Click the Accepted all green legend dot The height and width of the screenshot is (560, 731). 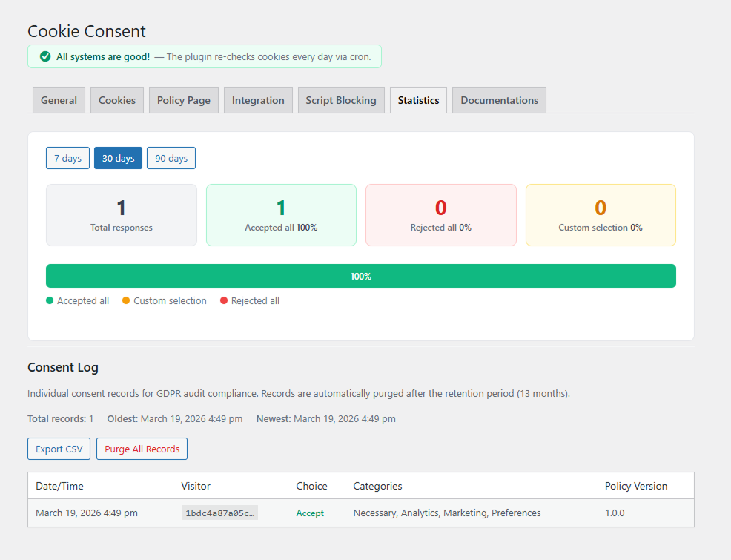click(x=49, y=300)
